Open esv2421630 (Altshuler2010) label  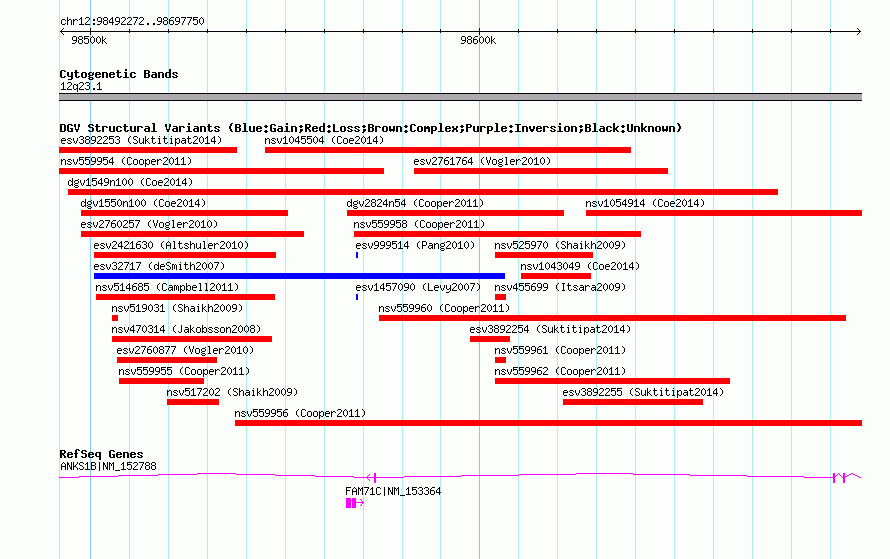click(x=171, y=245)
